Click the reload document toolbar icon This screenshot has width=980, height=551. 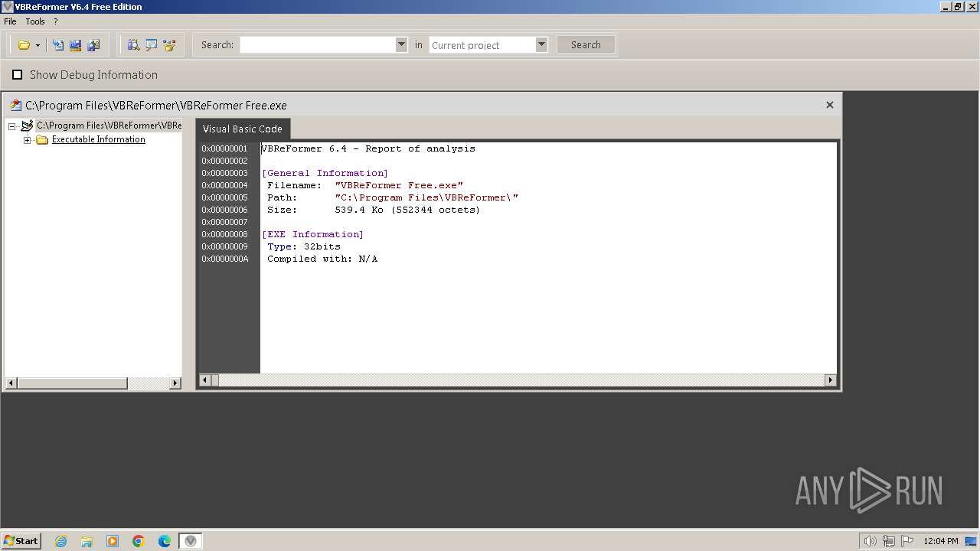point(57,45)
